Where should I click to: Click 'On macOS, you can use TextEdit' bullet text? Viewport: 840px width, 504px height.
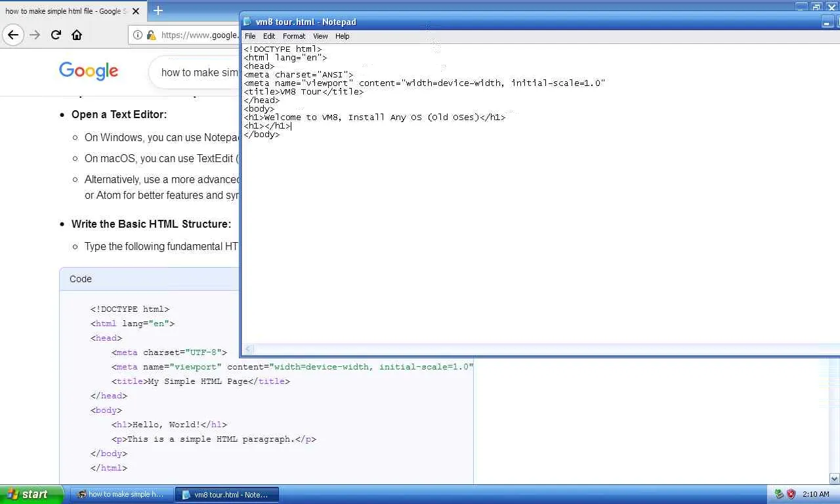pyautogui.click(x=161, y=158)
